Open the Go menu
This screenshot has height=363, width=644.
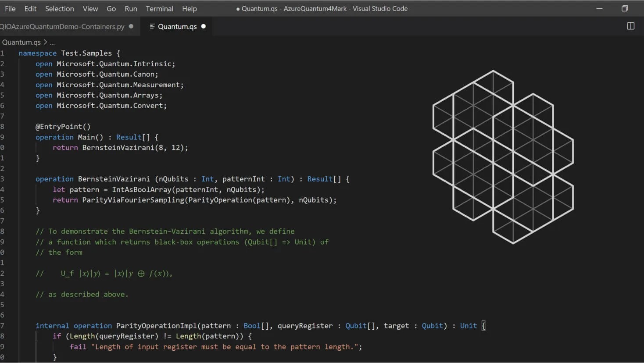(111, 9)
